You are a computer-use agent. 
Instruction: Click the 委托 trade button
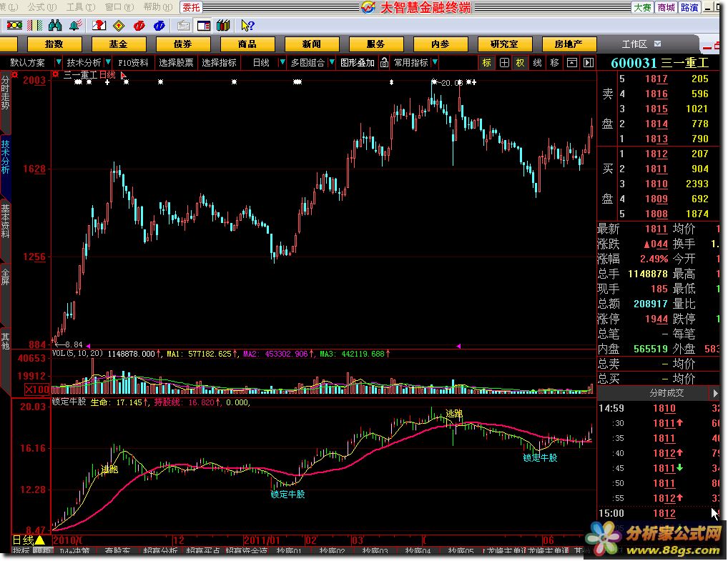[x=191, y=7]
